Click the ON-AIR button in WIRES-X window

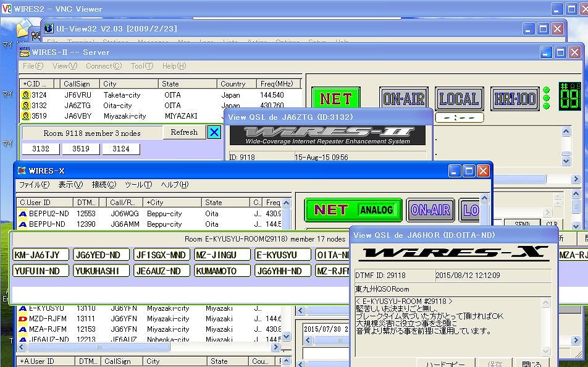tap(430, 210)
